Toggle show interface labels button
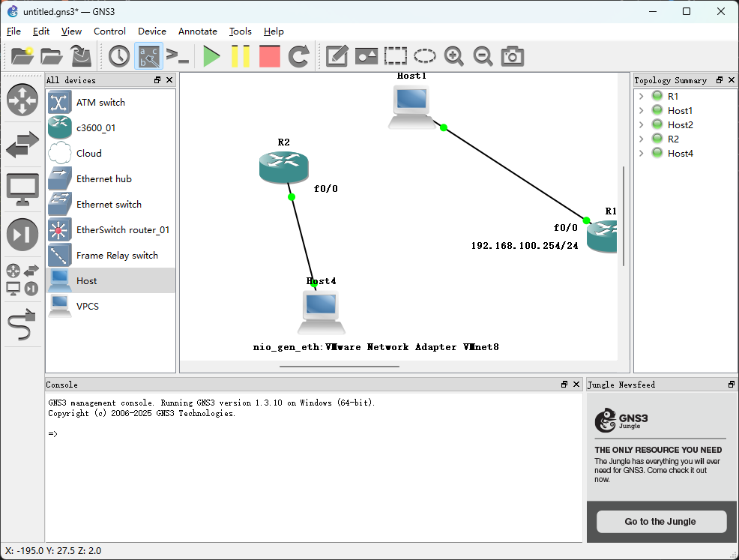The height and width of the screenshot is (560, 739). (149, 56)
